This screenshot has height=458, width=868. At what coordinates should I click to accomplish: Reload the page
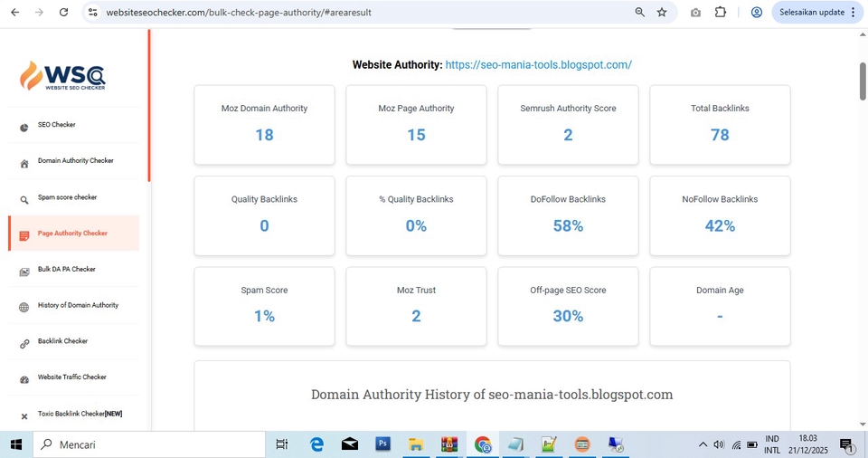tap(63, 13)
